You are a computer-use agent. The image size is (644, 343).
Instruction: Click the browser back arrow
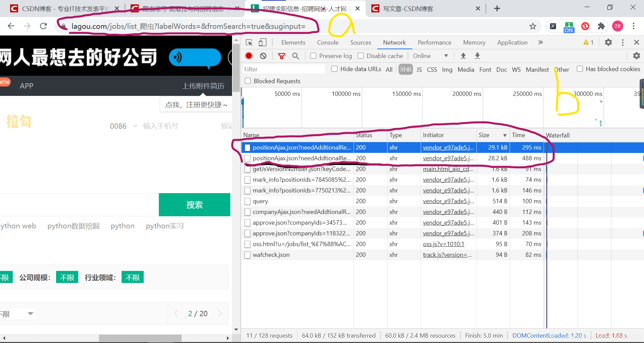coord(11,26)
